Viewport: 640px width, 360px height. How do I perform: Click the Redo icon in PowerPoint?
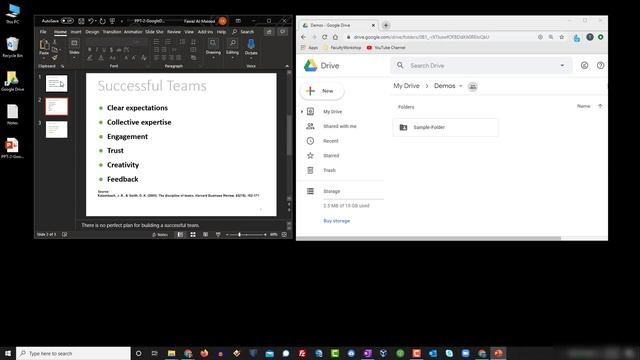point(102,21)
